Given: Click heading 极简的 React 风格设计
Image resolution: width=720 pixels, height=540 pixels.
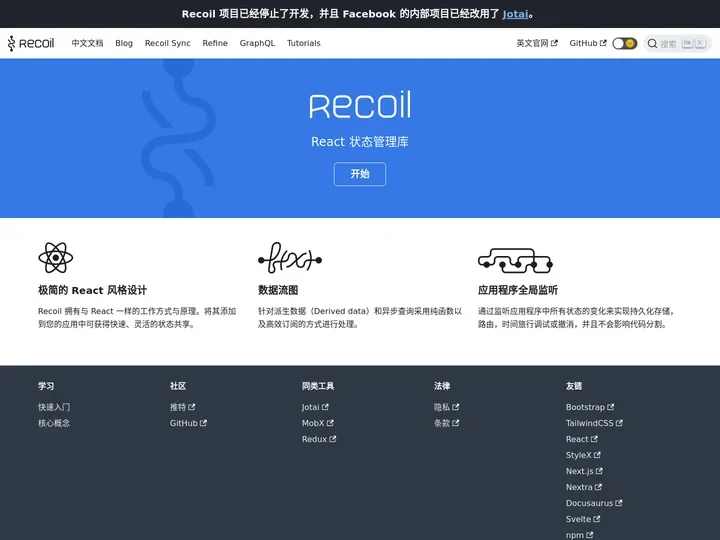Looking at the screenshot, I should [x=92, y=290].
